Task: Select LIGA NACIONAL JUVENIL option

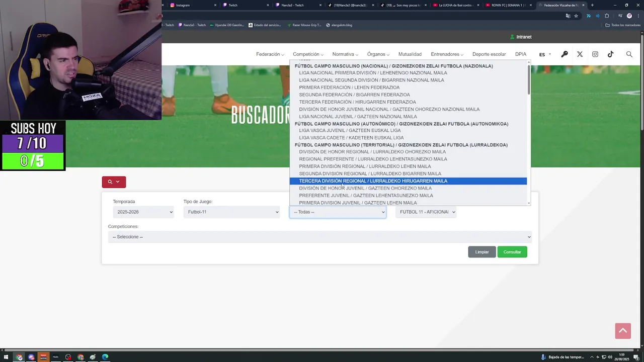Action: pyautogui.click(x=408, y=117)
